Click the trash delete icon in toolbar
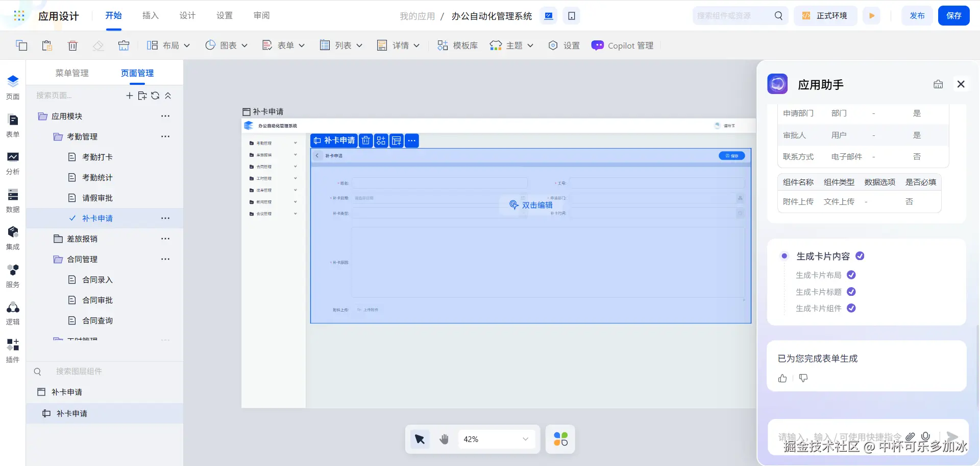Image resolution: width=980 pixels, height=466 pixels. [x=72, y=45]
